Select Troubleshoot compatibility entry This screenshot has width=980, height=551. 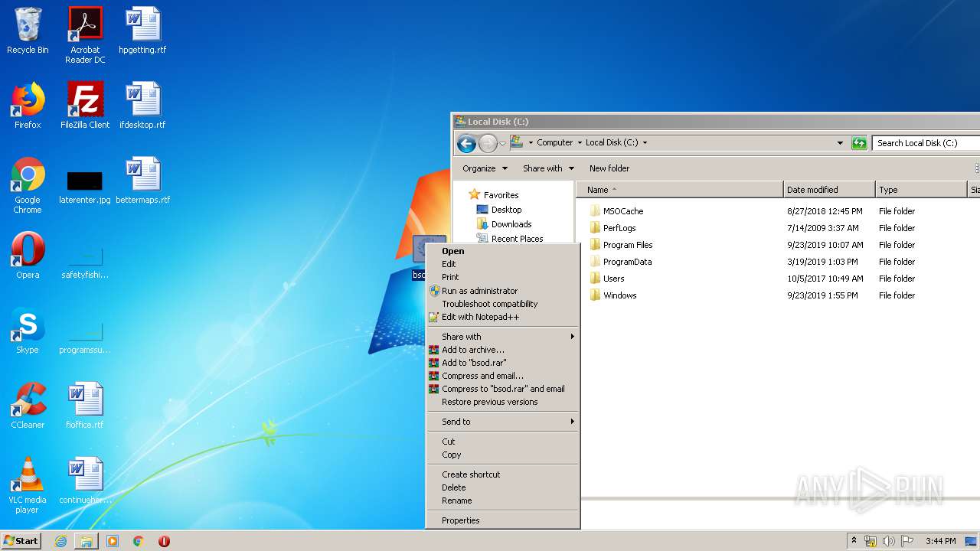pyautogui.click(x=502, y=304)
